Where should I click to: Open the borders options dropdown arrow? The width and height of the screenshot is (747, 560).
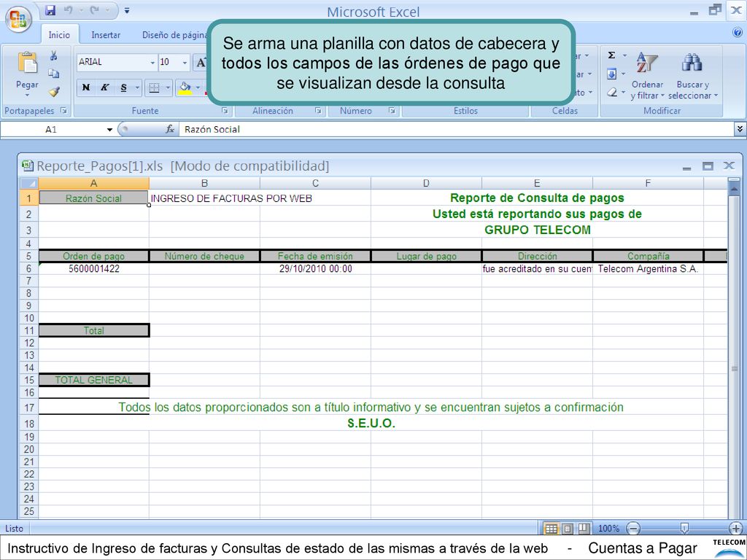(168, 87)
